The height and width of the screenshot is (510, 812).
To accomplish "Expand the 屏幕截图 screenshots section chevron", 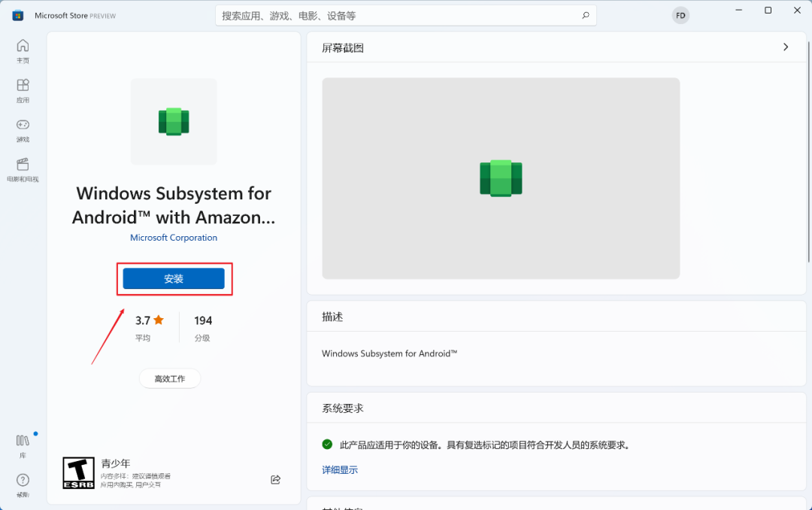I will tap(786, 47).
